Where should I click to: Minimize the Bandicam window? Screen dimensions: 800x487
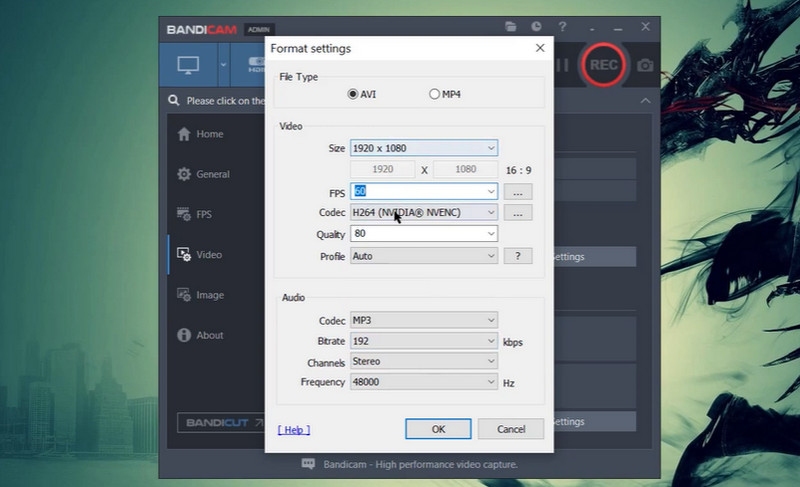tap(618, 30)
